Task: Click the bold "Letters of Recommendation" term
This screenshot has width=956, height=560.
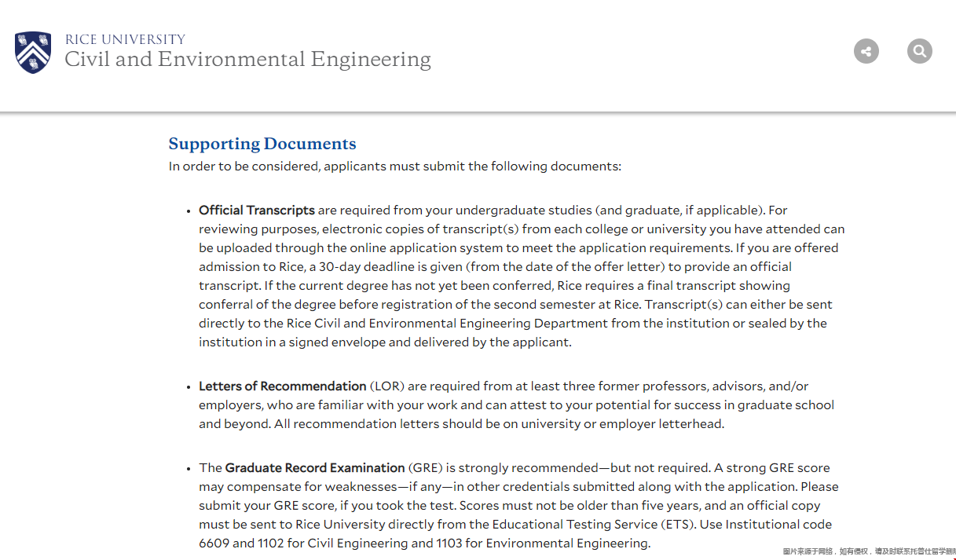Action: pyautogui.click(x=283, y=386)
